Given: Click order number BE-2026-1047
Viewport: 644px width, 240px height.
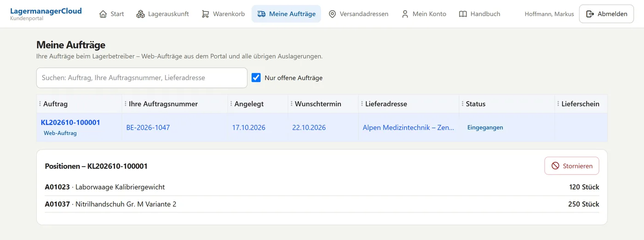Looking at the screenshot, I should [148, 128].
